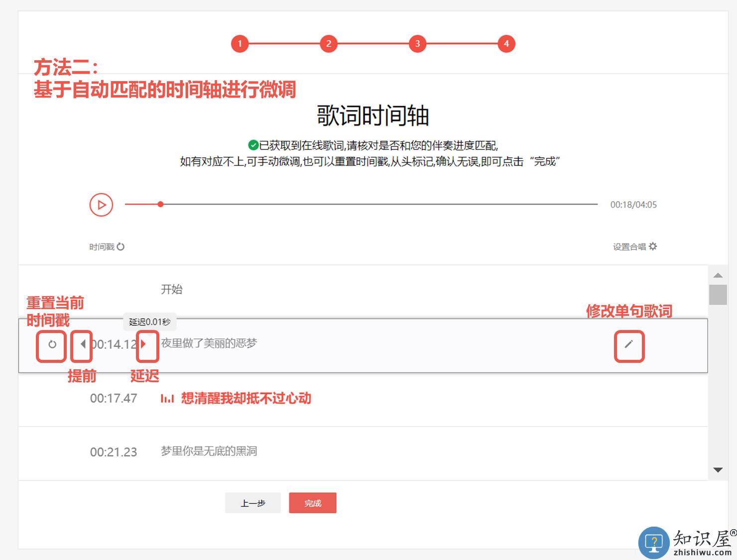The height and width of the screenshot is (560, 737).
Task: Select the 00:17.47 timestamp
Action: [114, 398]
